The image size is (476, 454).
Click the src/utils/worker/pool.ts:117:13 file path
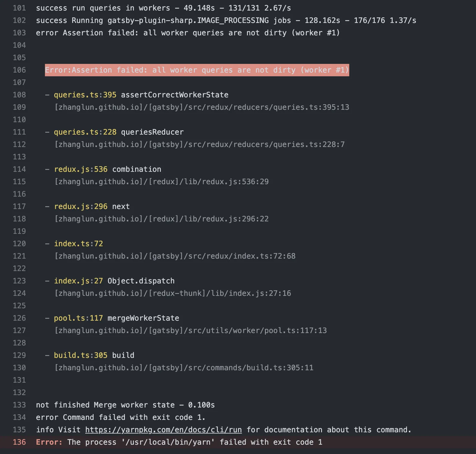click(x=191, y=331)
